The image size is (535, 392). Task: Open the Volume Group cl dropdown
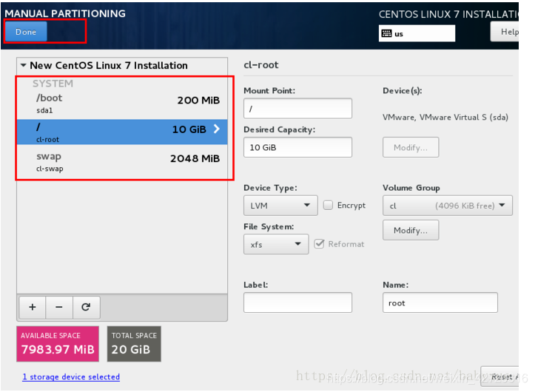[447, 206]
